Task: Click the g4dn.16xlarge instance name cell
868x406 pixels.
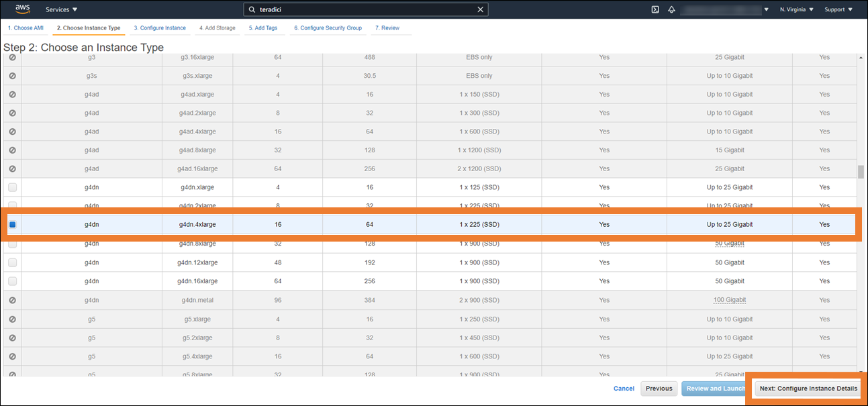Action: click(197, 281)
